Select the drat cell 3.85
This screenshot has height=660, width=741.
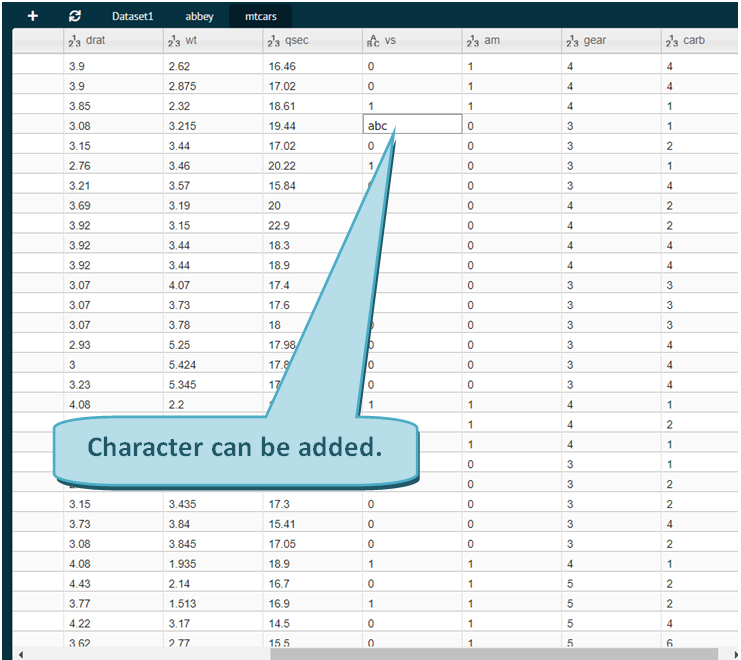(x=113, y=106)
